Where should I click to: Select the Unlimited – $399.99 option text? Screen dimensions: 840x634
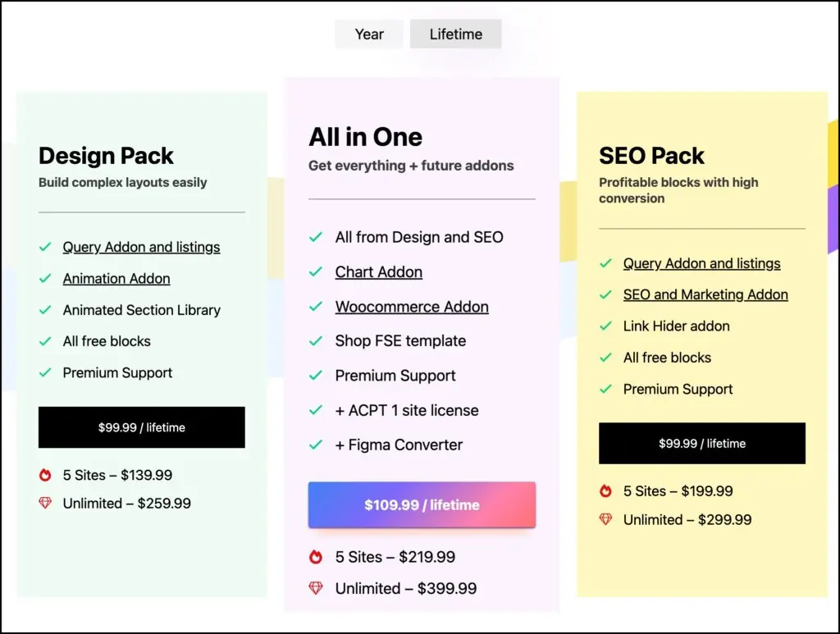point(405,589)
